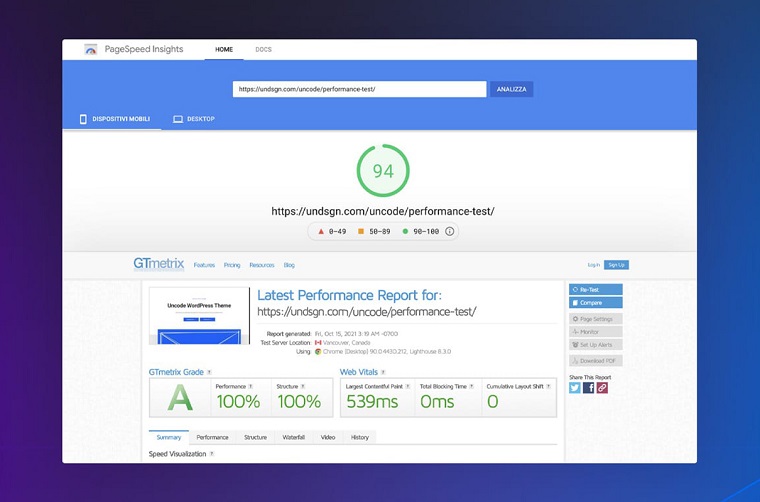
Task: Click the Performance 100% value
Action: click(238, 402)
